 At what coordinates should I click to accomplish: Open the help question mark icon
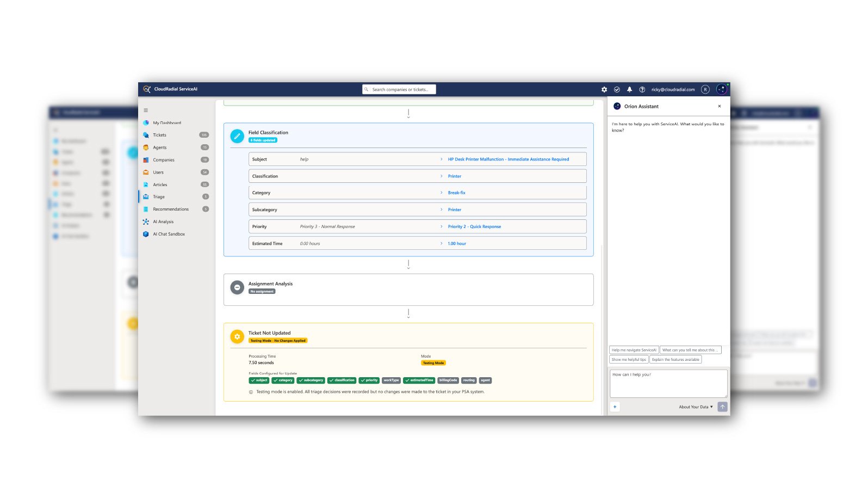point(642,90)
